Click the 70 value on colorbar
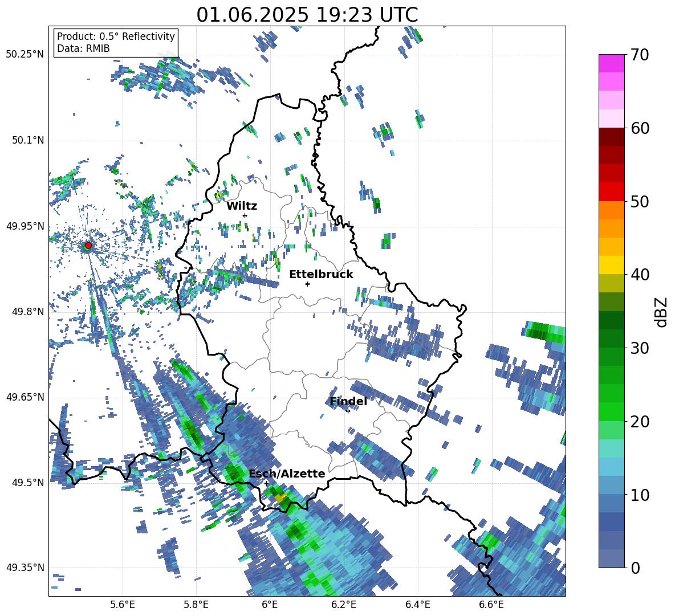This screenshot has width=675, height=616. [x=639, y=55]
